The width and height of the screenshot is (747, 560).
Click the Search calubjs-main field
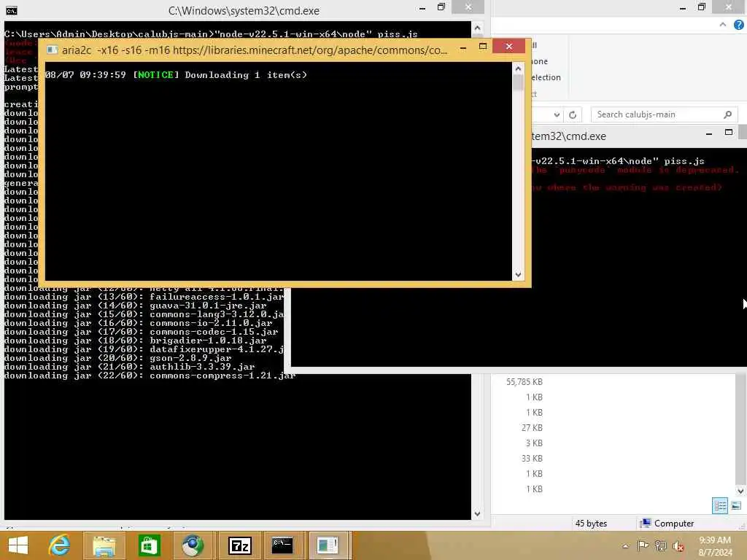(x=665, y=114)
